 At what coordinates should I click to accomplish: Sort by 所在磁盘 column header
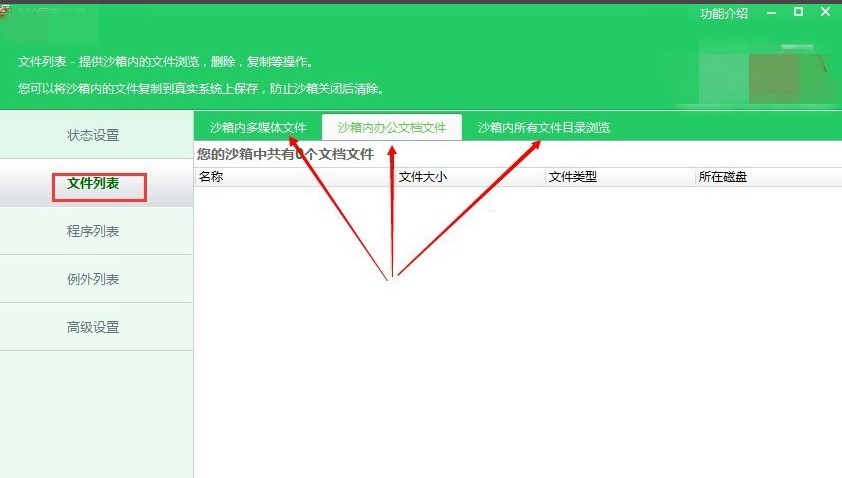click(768, 177)
